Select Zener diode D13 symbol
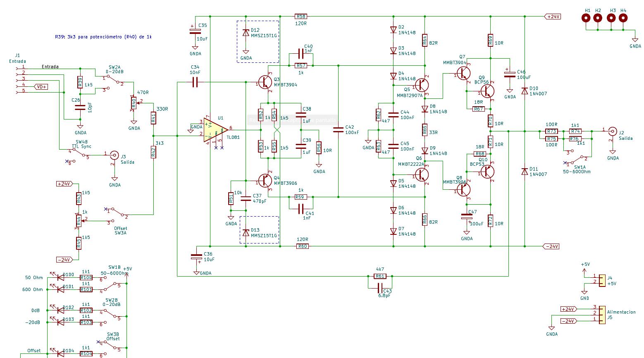644x358 pixels. click(246, 233)
